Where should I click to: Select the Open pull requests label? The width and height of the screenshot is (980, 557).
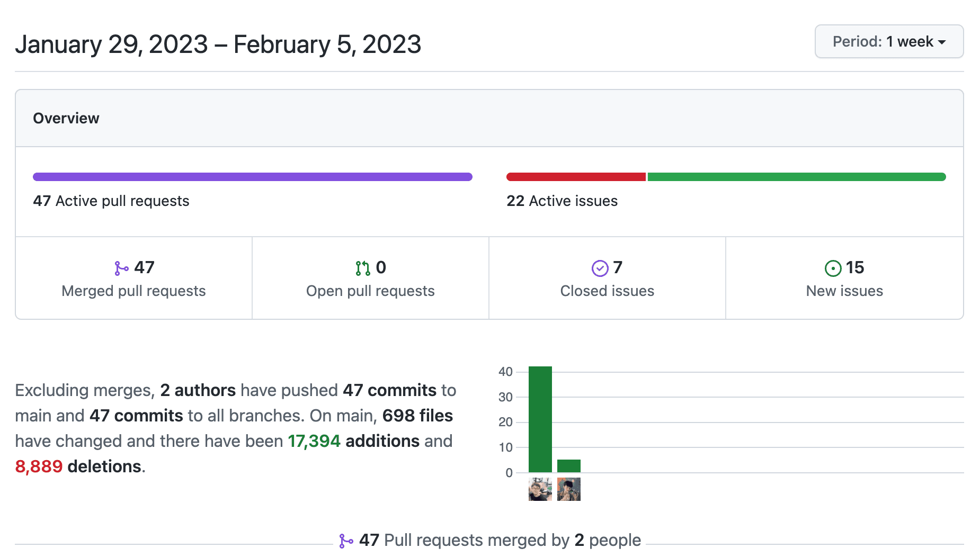click(370, 291)
